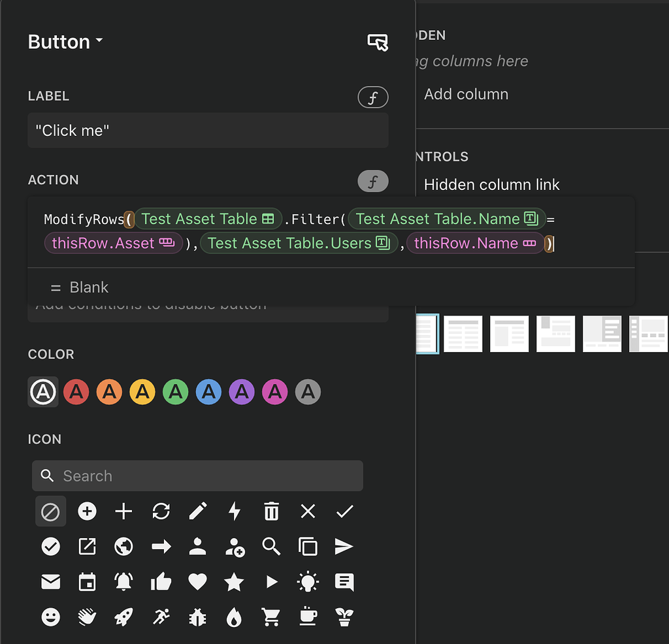Choose the thumbs up icon
669x644 pixels.
(161, 581)
